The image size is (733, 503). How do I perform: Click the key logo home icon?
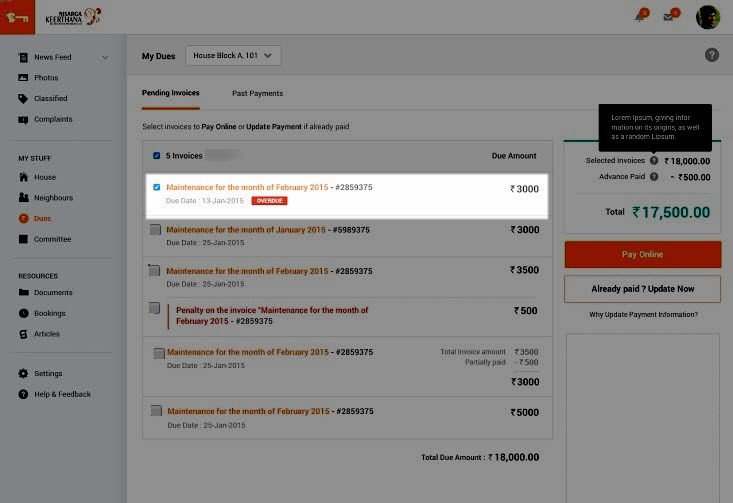[x=17, y=17]
